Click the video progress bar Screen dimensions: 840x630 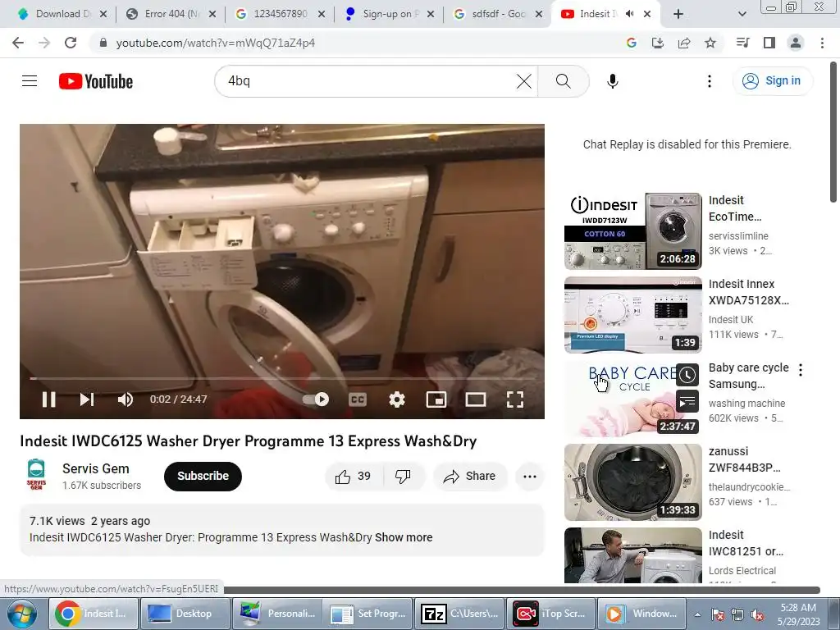(282, 378)
